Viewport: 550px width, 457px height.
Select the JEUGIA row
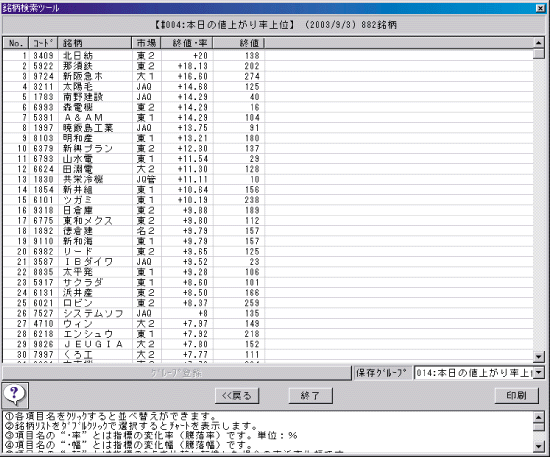pos(268,344)
